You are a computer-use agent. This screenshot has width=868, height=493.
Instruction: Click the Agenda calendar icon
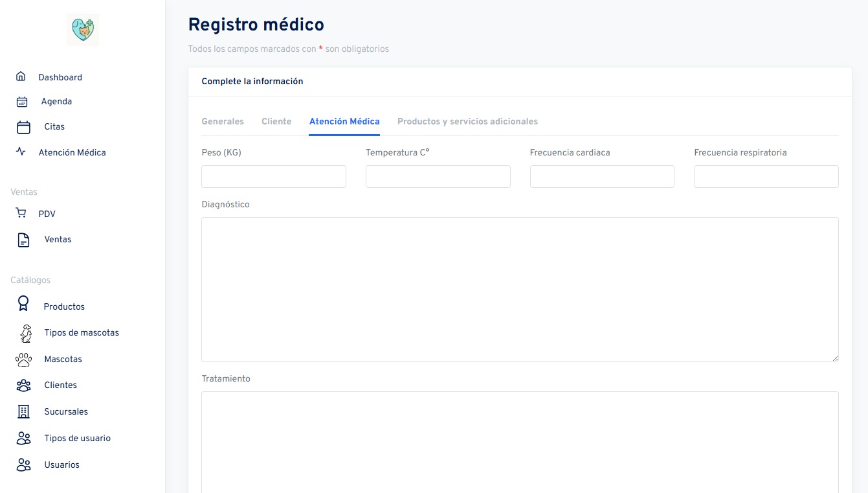click(x=22, y=102)
